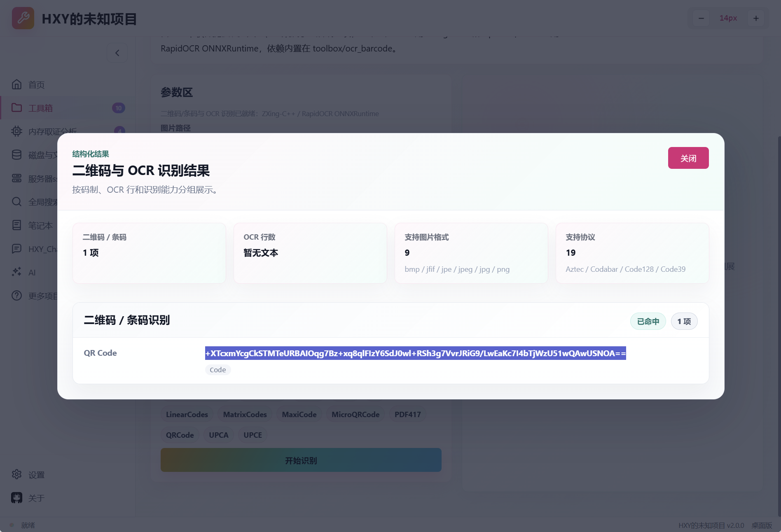Decrease font size with minus button
The height and width of the screenshot is (532, 781).
coord(701,18)
